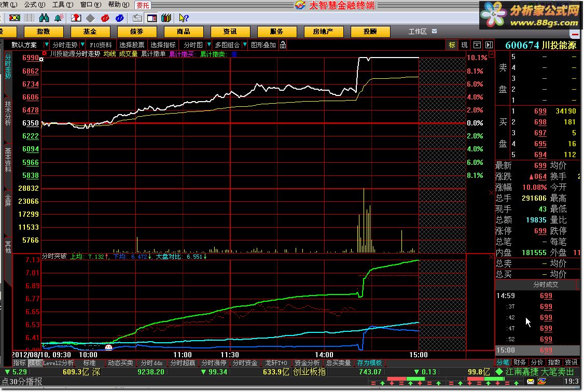584x392 pixels.
Task: Select the Level2分析 bottom tab
Action: (59, 362)
